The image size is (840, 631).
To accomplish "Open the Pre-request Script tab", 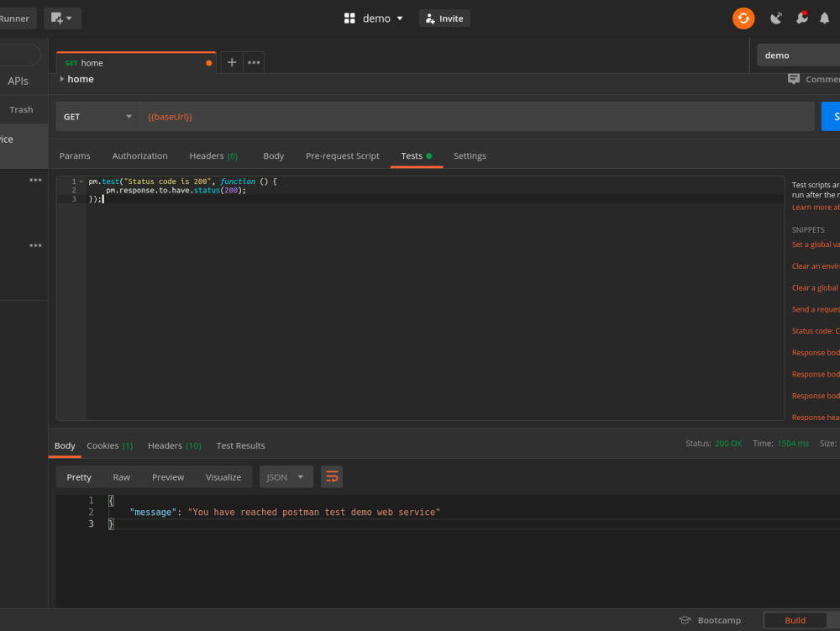I will (x=343, y=156).
